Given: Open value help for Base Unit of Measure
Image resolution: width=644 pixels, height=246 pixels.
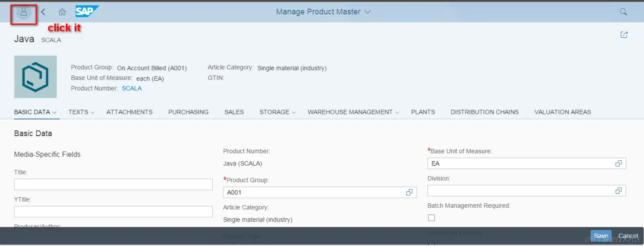Looking at the screenshot, I should click(x=618, y=163).
